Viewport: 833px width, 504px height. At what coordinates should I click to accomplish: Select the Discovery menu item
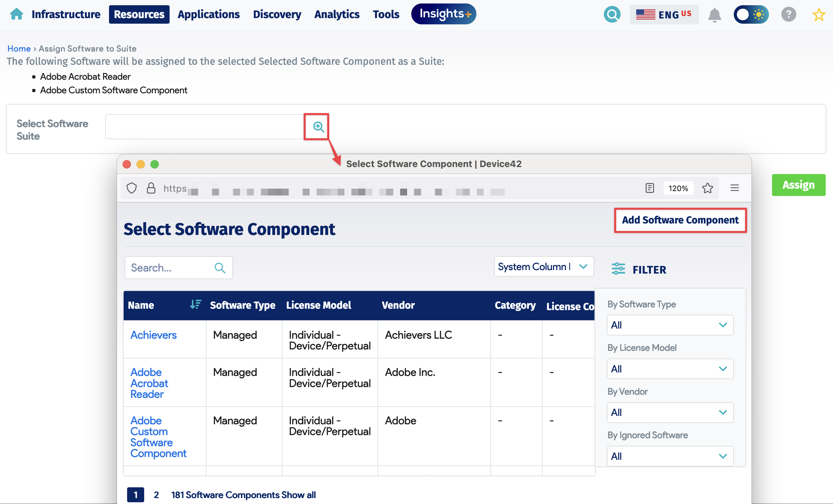click(x=277, y=14)
